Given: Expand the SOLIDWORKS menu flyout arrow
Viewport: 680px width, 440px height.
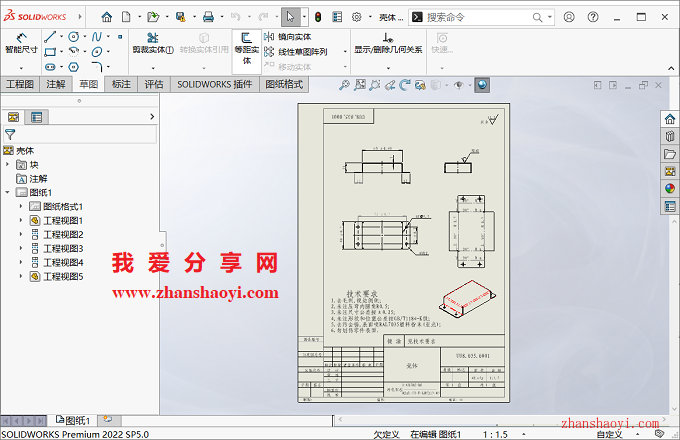Looking at the screenshot, I should click(80, 17).
